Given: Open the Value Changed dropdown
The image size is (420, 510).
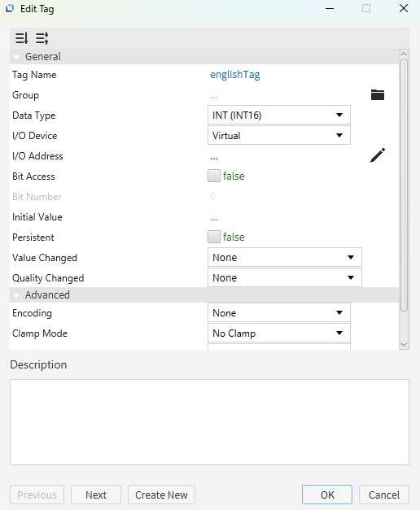Looking at the screenshot, I should coord(285,257).
